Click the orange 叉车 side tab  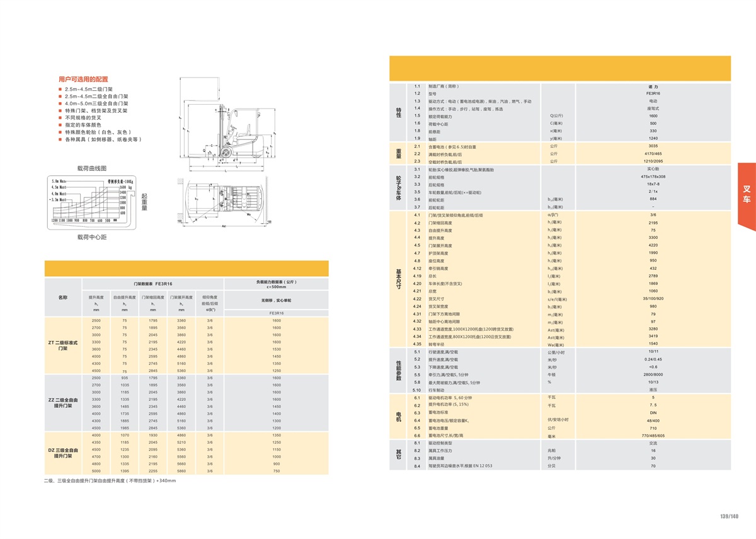point(747,197)
